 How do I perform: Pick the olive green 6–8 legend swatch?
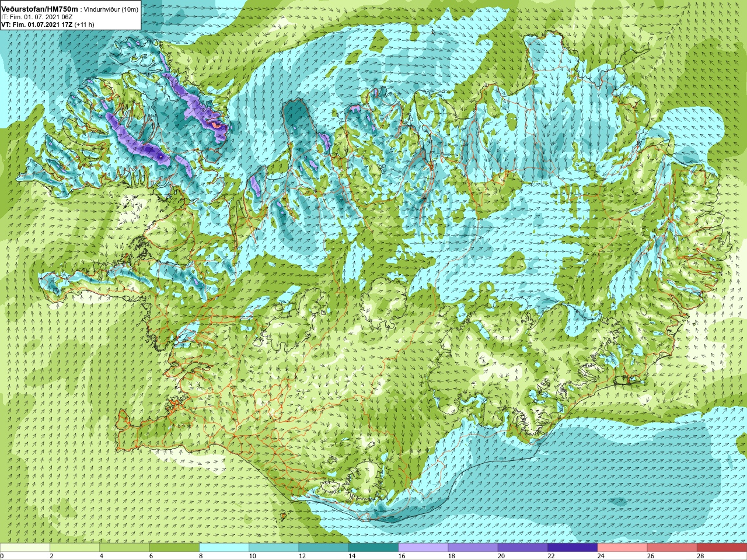pos(174,548)
